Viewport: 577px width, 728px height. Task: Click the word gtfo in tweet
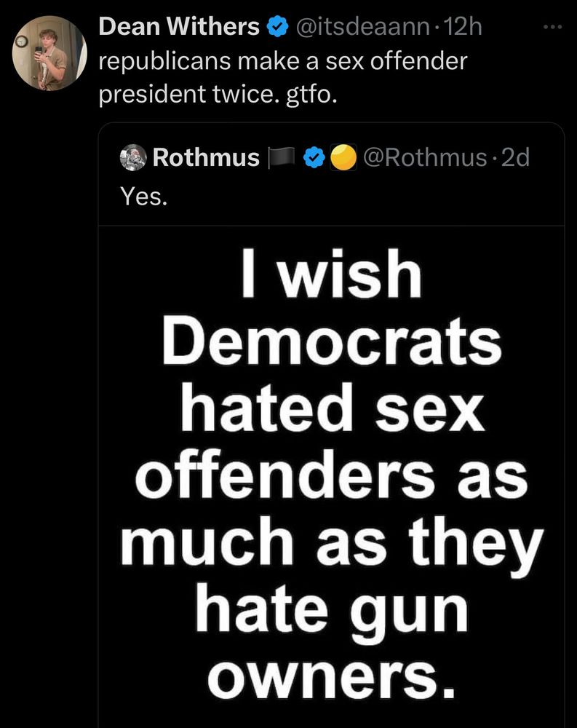point(309,94)
